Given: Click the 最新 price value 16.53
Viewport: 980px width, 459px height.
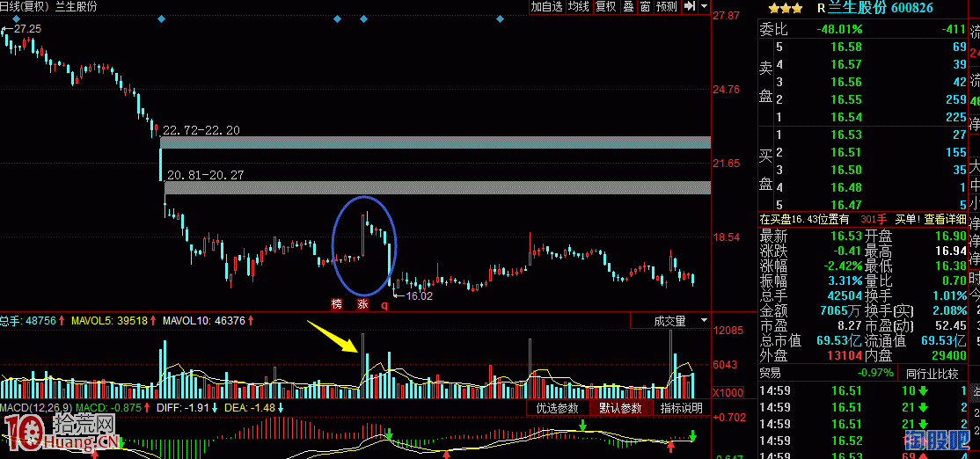Looking at the screenshot, I should point(847,237).
